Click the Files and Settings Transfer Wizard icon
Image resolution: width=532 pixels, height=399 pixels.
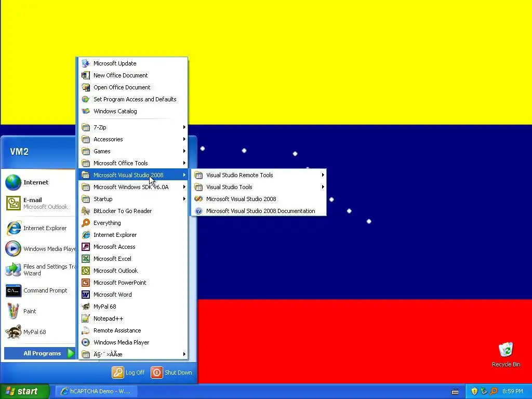(x=13, y=270)
